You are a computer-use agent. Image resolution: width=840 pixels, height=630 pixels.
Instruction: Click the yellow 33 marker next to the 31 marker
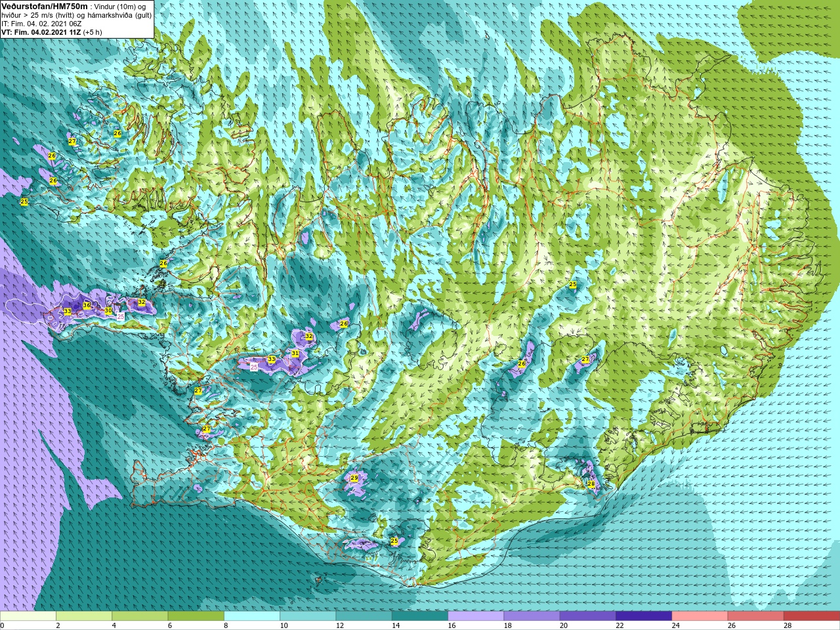[x=272, y=360]
